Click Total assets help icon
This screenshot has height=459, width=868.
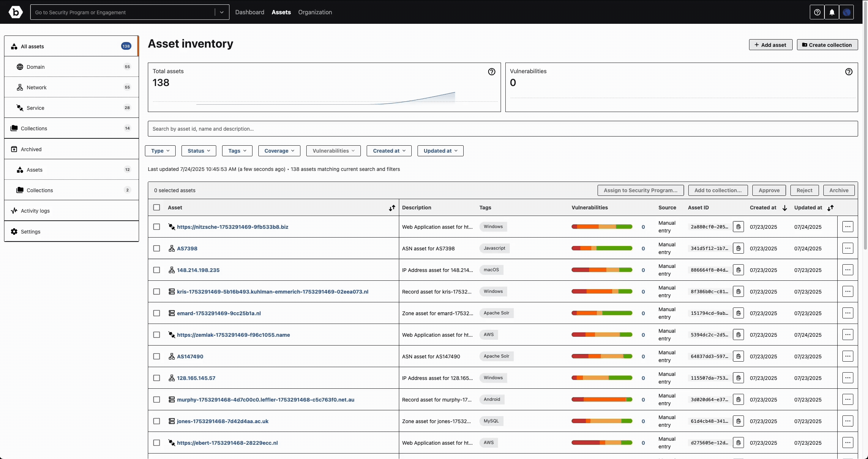coord(491,72)
